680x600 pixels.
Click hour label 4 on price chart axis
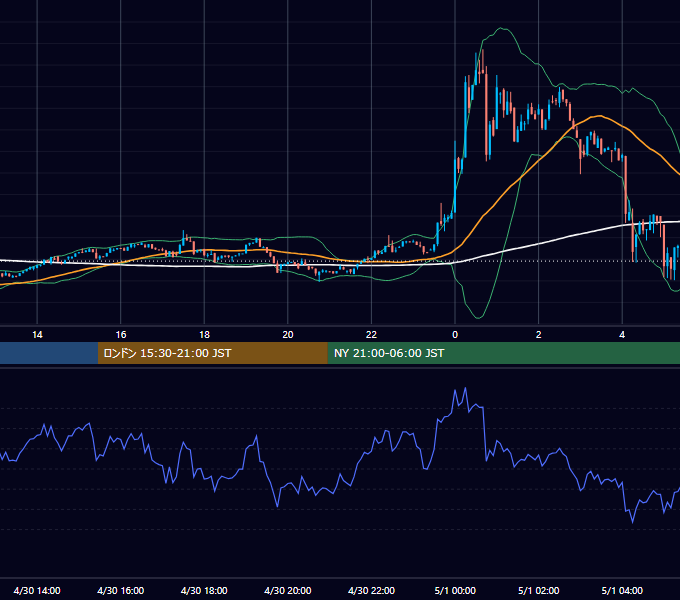click(622, 335)
